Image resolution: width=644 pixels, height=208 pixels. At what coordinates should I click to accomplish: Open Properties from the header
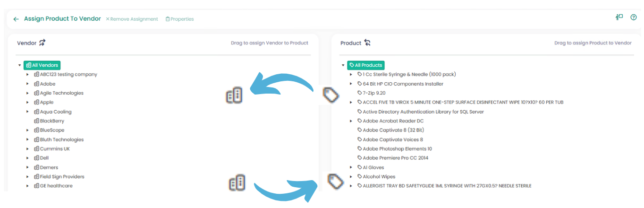tap(179, 19)
